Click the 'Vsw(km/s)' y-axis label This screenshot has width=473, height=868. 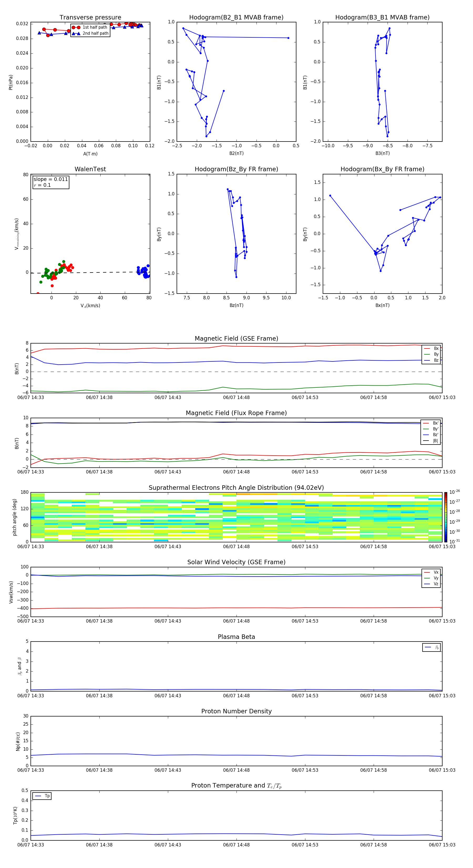11,592
